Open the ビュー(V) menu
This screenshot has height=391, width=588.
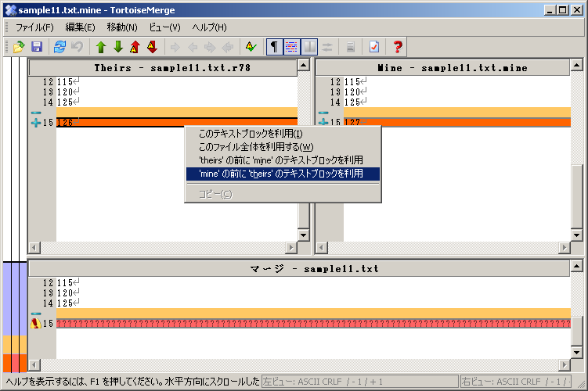[164, 27]
